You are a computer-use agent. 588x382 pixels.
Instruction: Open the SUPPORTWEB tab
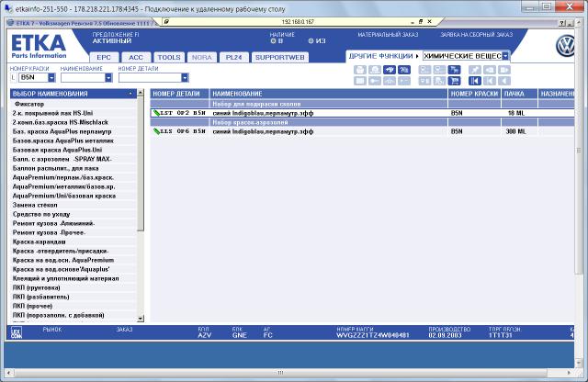(280, 57)
